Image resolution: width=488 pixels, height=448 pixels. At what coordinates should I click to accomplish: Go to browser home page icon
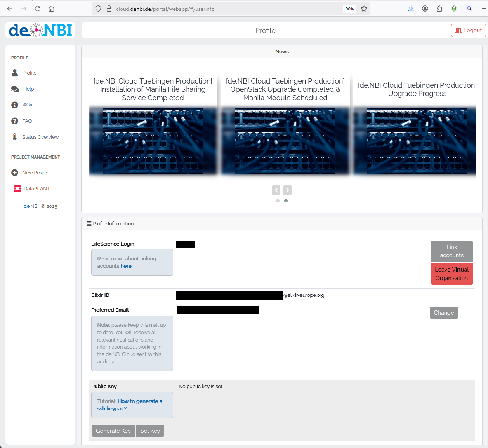tap(51, 9)
